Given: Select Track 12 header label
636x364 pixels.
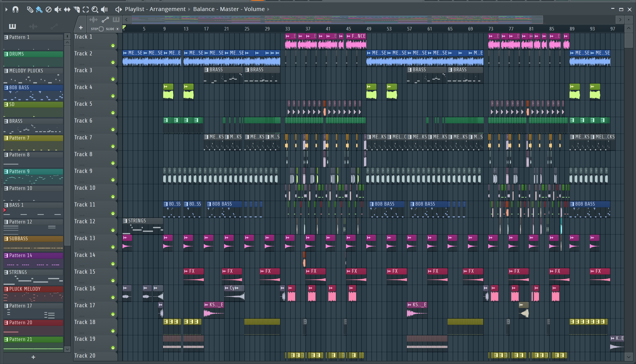Looking at the screenshot, I should 85,221.
